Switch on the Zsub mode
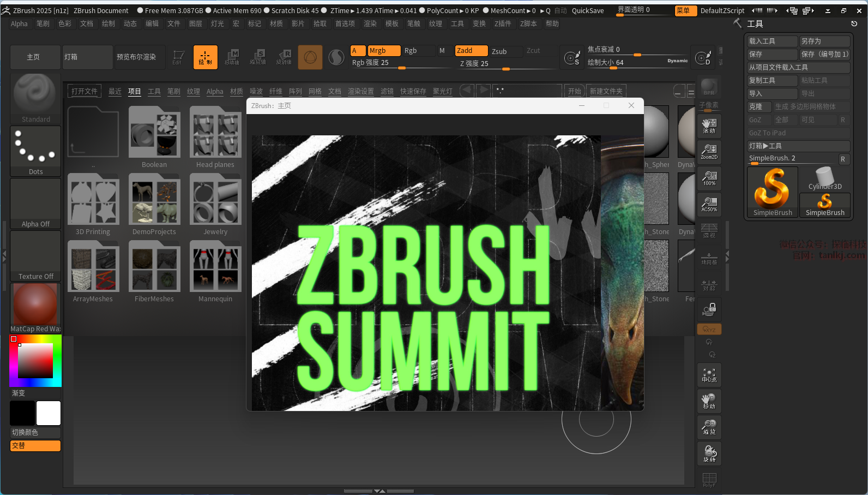The height and width of the screenshot is (495, 868). pos(499,51)
